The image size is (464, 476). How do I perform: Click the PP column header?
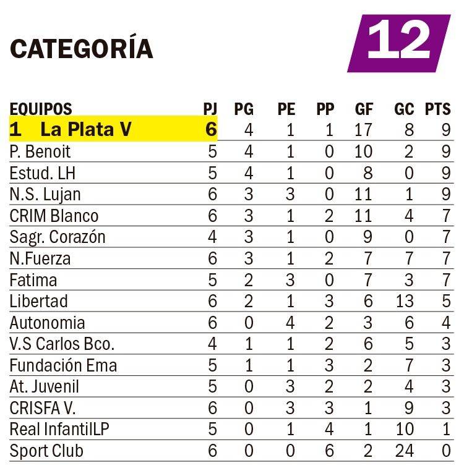tap(325, 109)
